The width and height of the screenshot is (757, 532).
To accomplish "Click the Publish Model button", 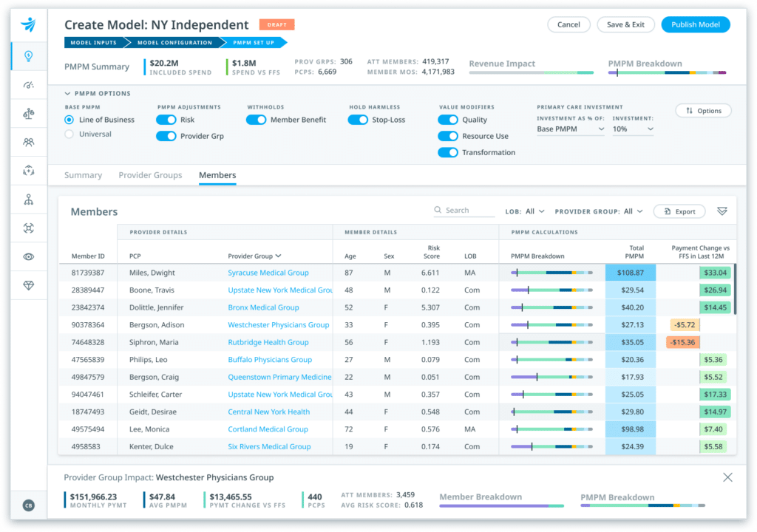I will (x=696, y=24).
